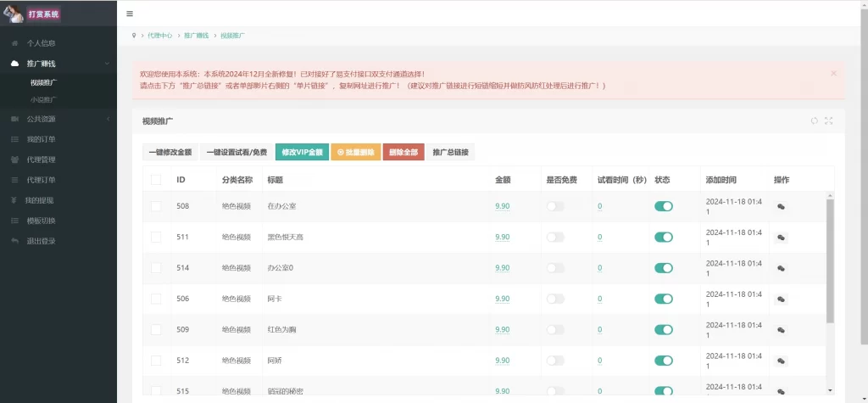868x403 pixels.
Task: Click the ID column header
Action: (x=181, y=180)
